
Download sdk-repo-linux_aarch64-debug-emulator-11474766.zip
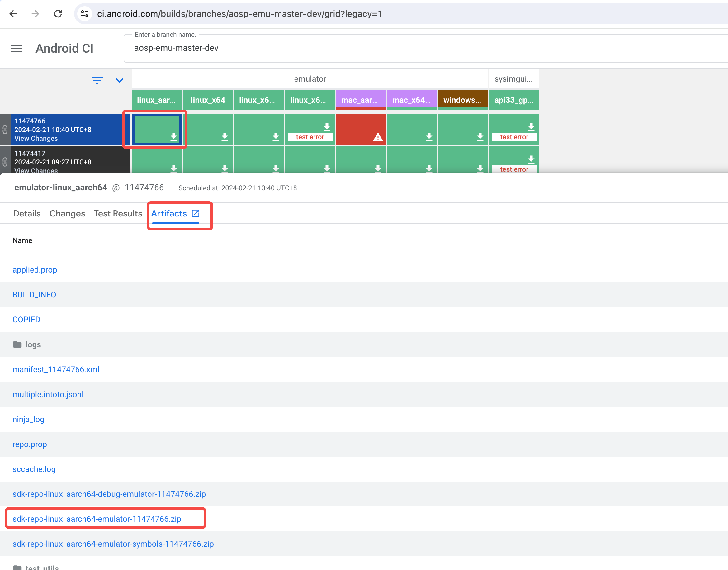click(109, 494)
